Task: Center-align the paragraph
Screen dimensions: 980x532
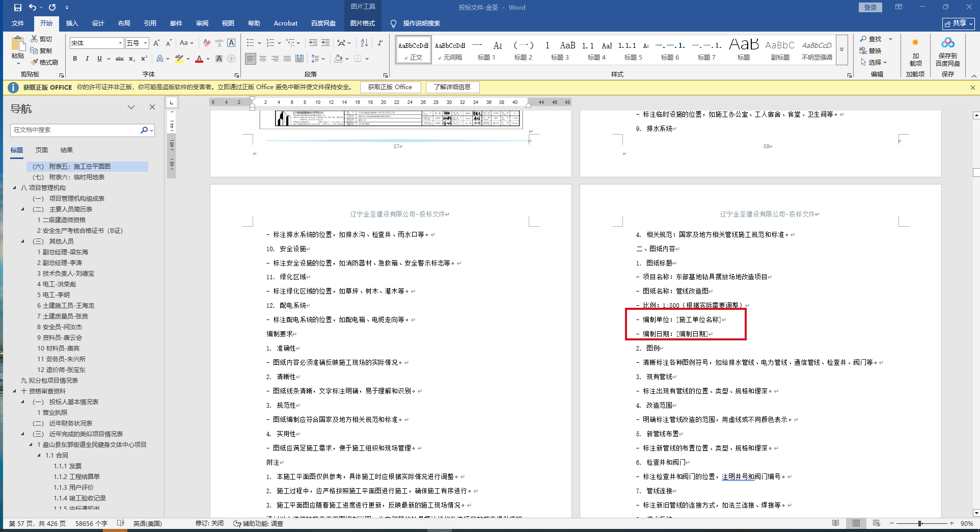Action: click(x=263, y=59)
